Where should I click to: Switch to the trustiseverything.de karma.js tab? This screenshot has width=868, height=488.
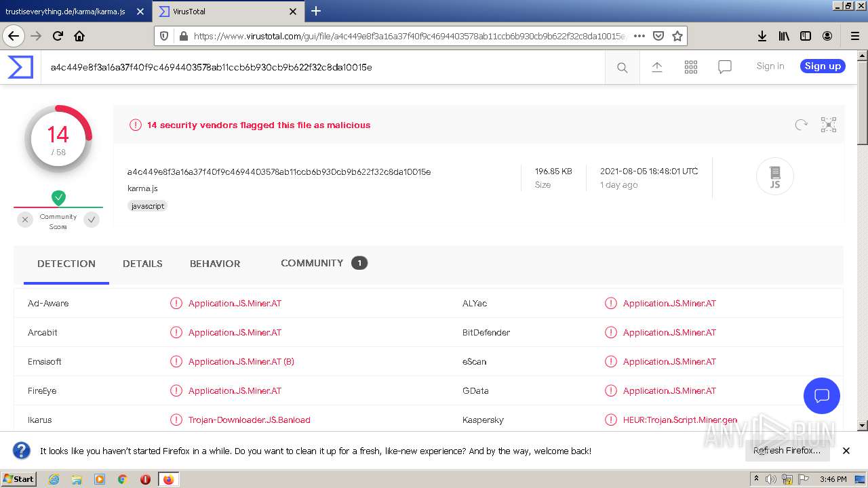click(x=76, y=12)
